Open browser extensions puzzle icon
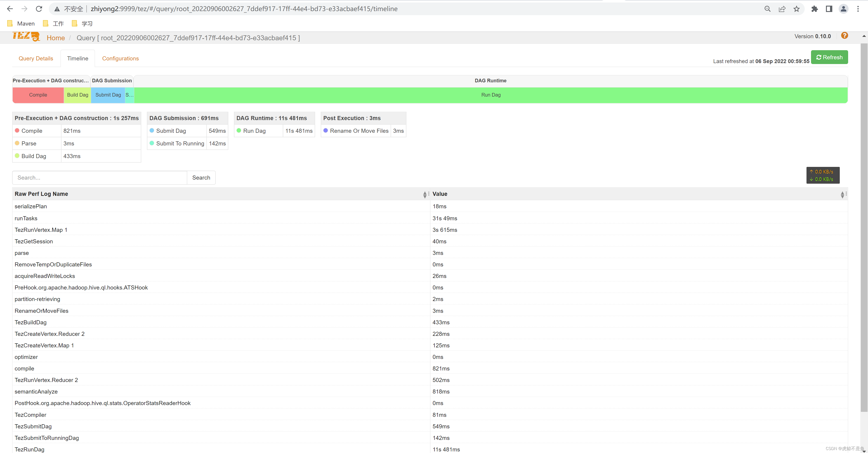This screenshot has height=453, width=868. pos(814,9)
